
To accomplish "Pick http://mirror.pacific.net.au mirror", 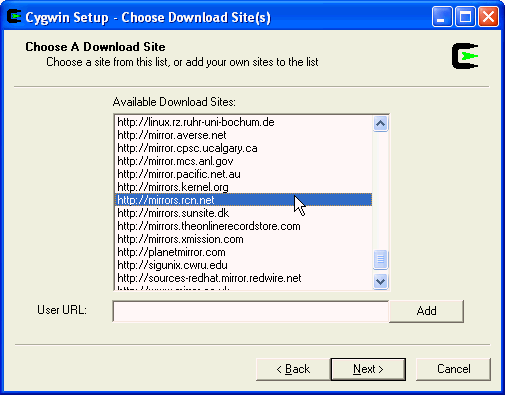I will tap(243, 174).
